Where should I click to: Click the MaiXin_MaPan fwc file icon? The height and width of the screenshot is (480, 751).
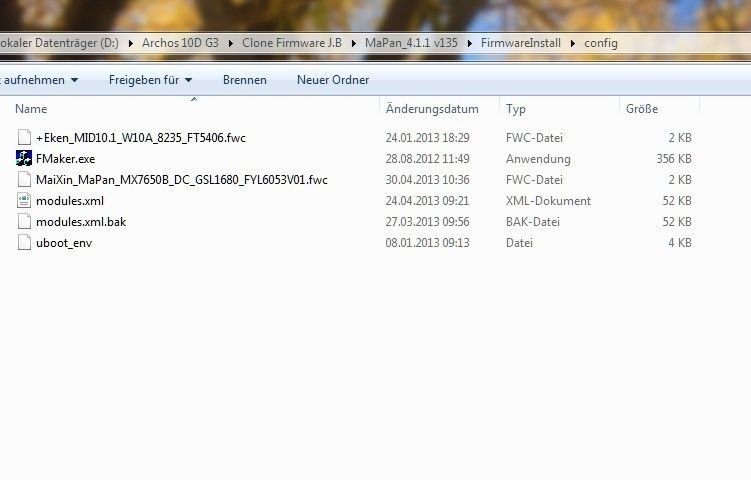tap(24, 180)
